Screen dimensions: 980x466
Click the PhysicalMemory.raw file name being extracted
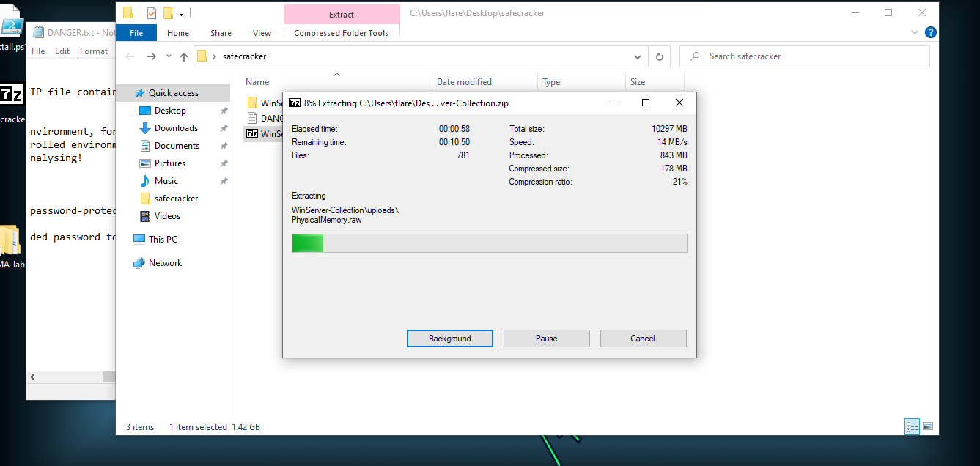(327, 220)
